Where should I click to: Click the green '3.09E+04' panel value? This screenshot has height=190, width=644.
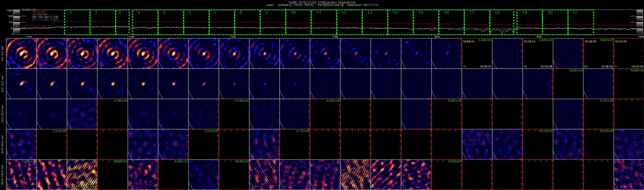pos(454,101)
